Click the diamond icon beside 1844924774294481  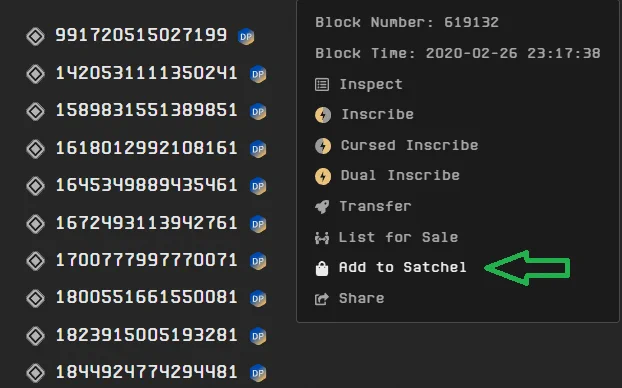[x=36, y=373]
